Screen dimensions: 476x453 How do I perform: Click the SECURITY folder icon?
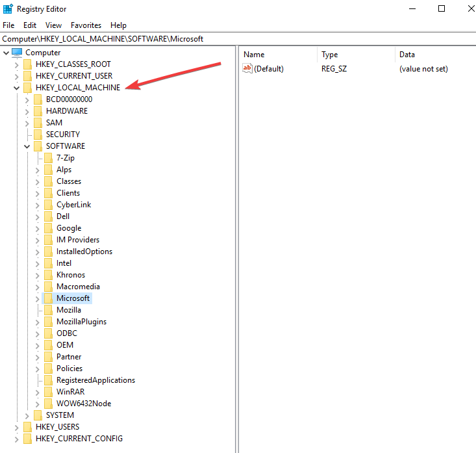tap(38, 135)
